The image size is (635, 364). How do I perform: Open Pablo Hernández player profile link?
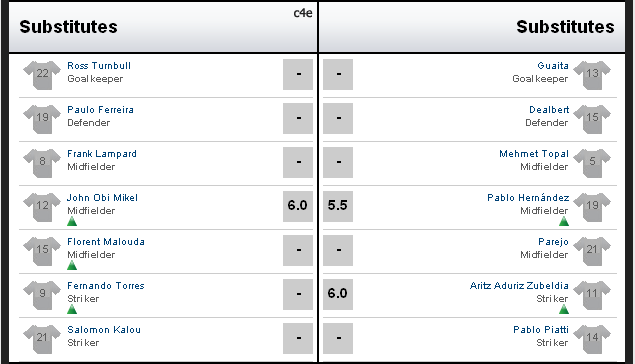[528, 198]
